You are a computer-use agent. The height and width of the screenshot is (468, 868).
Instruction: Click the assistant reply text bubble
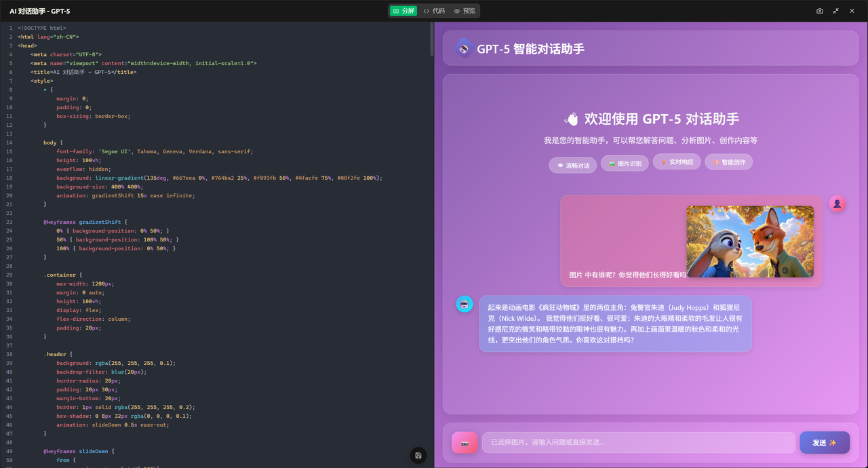click(x=616, y=324)
